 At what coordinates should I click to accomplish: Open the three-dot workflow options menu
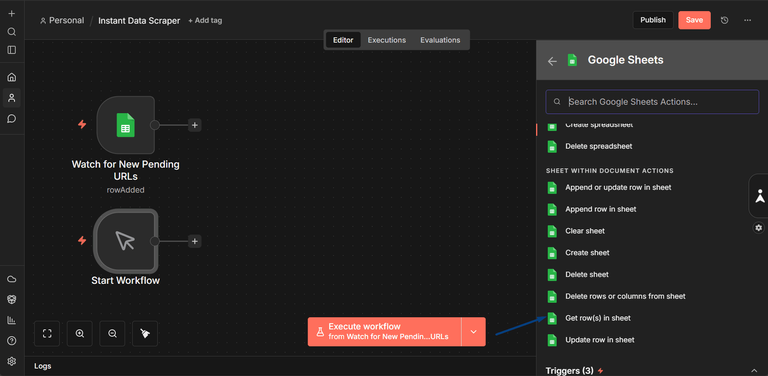[747, 20]
